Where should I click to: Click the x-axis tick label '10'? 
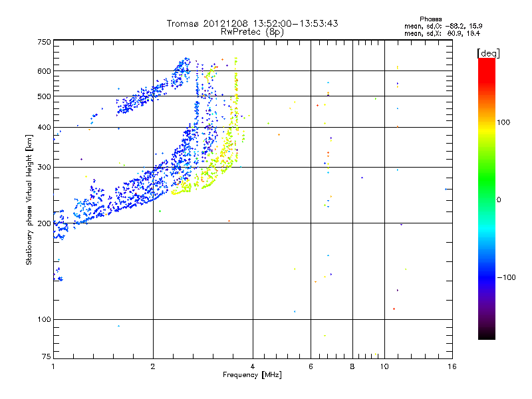pos(384,366)
